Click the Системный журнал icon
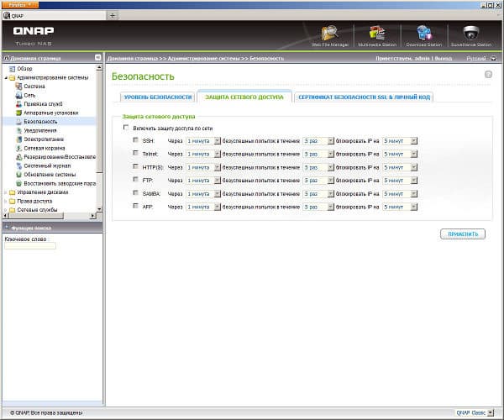The width and height of the screenshot is (504, 420). point(18,165)
